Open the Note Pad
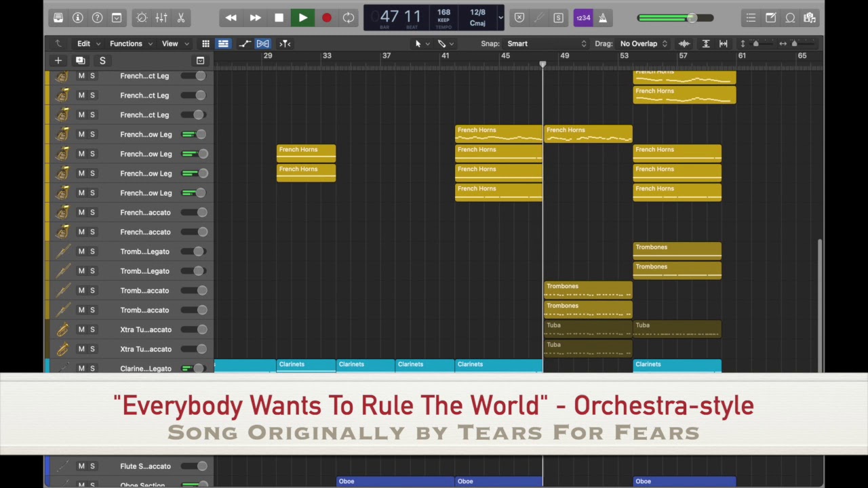 pyautogui.click(x=770, y=18)
